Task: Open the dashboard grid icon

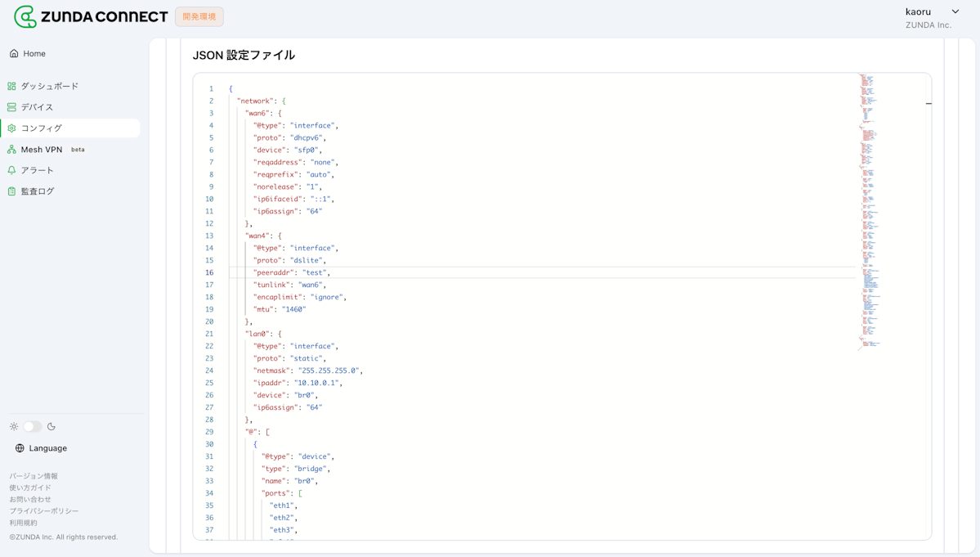Action: (12, 86)
